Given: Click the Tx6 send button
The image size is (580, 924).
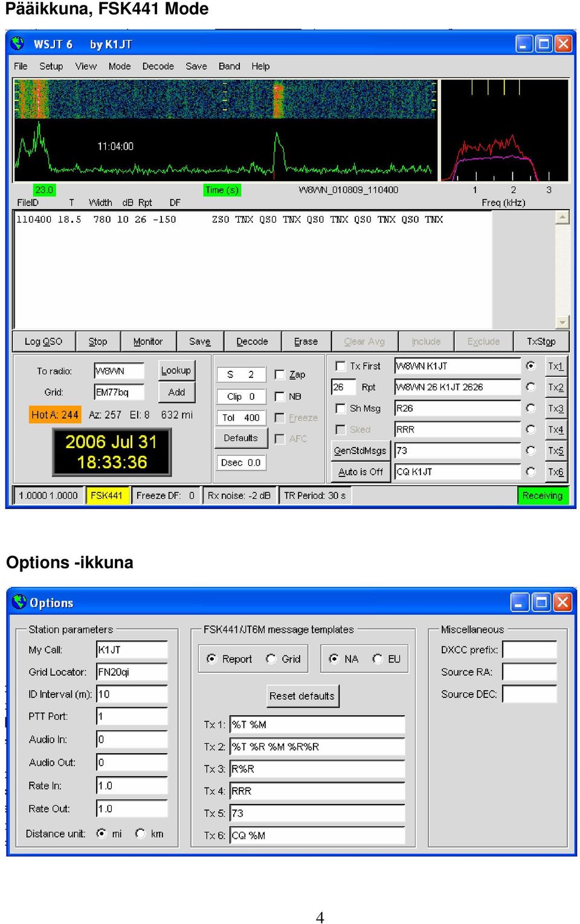Looking at the screenshot, I should coord(555,472).
